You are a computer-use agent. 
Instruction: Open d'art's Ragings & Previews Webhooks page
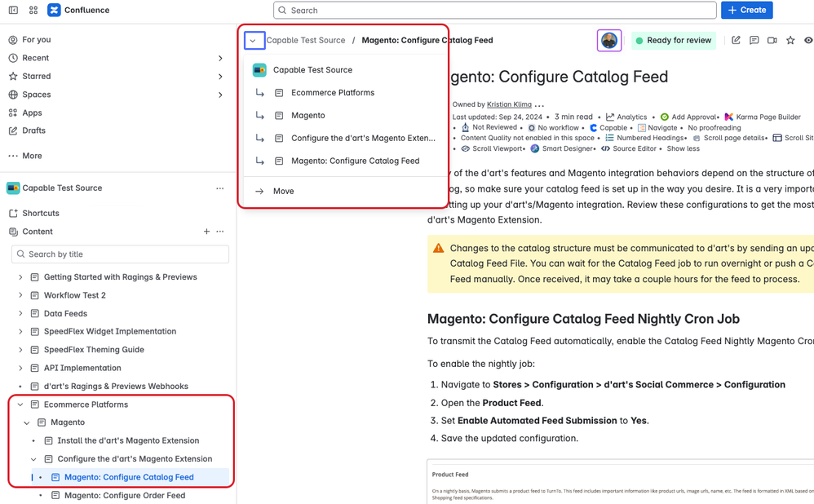click(x=116, y=387)
